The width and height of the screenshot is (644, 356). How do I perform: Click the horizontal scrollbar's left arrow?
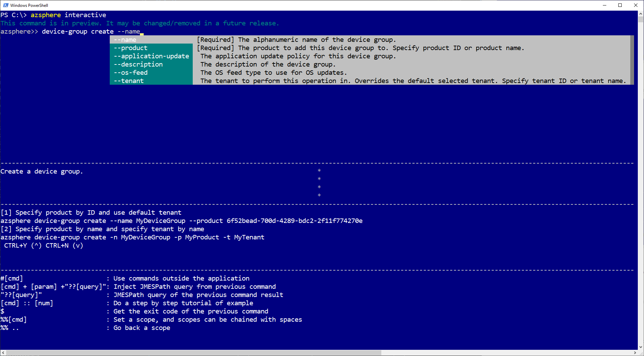pos(3,353)
